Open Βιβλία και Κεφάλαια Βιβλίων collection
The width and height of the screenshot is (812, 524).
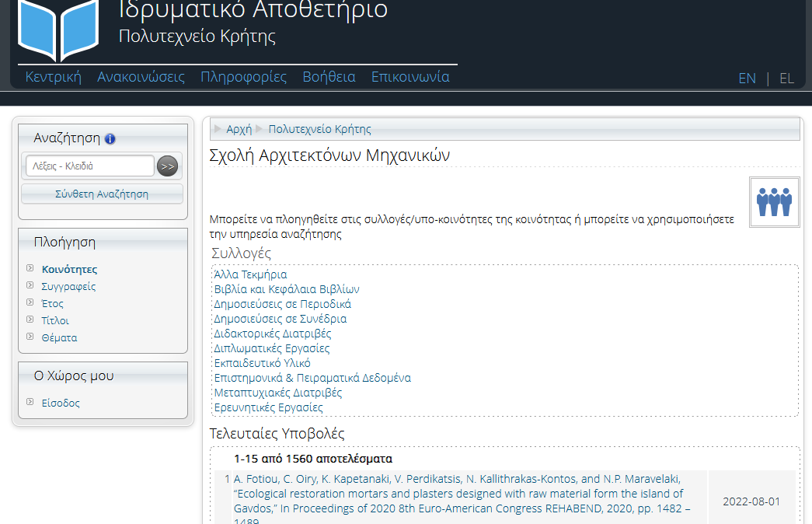[287, 289]
